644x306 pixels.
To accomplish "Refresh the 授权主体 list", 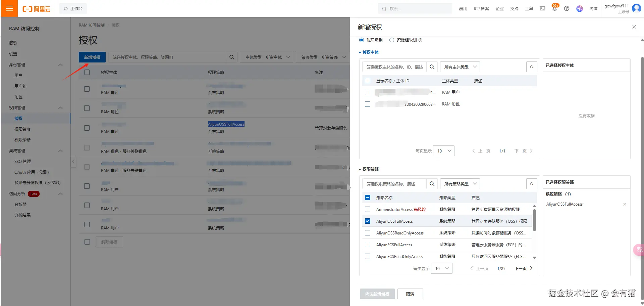I will [531, 67].
